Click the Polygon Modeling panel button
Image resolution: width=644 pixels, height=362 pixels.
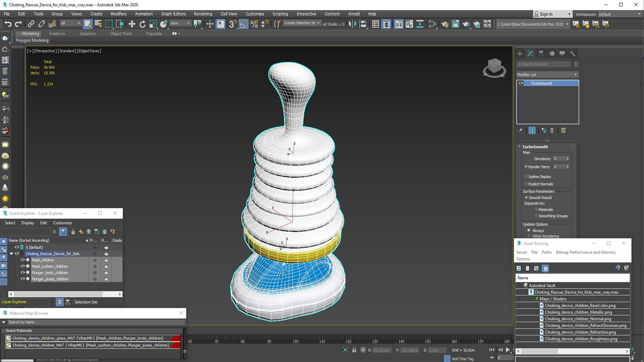tap(32, 40)
